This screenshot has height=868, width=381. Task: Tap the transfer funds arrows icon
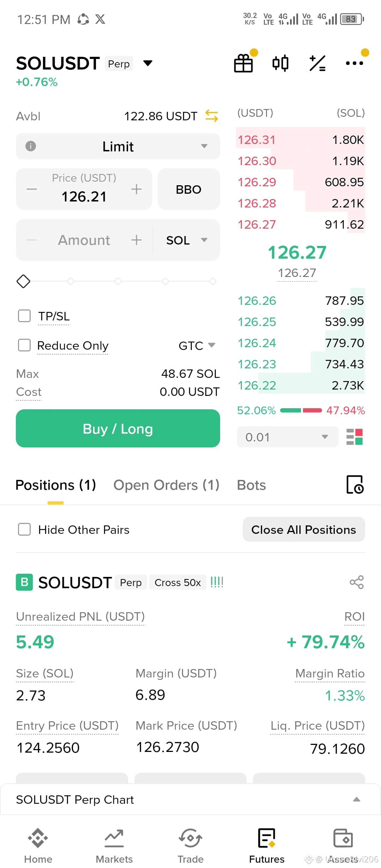coord(212,116)
